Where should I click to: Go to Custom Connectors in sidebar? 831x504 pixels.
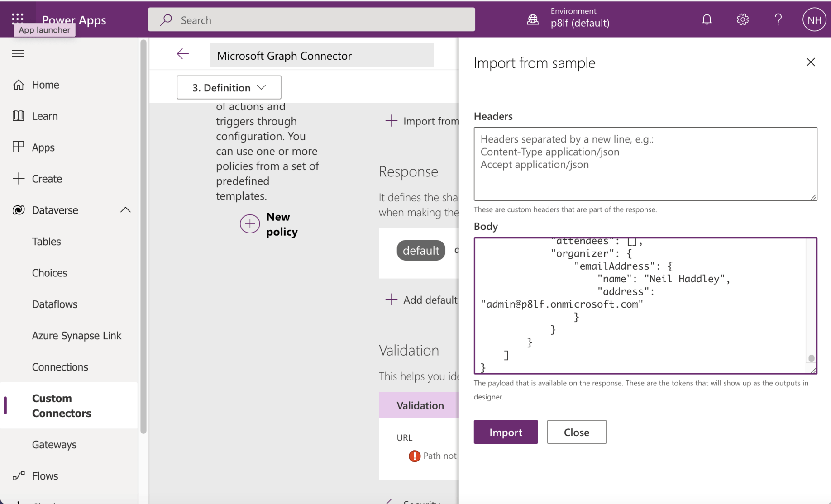[x=62, y=405]
